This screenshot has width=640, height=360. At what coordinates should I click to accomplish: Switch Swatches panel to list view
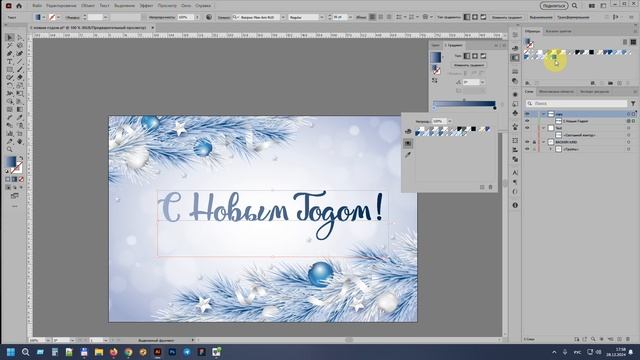point(625,42)
